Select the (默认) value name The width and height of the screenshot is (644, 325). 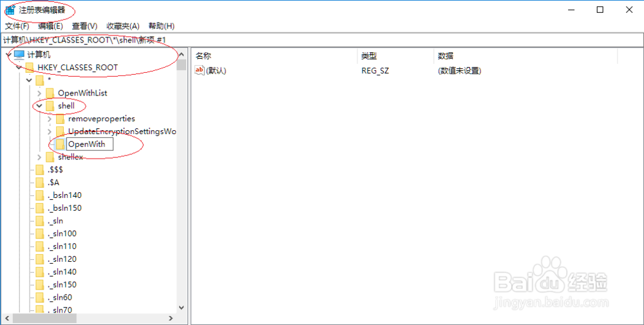point(216,71)
